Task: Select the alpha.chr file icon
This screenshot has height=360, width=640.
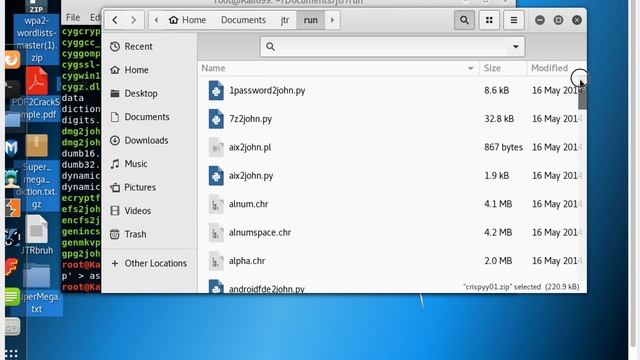Action: [x=216, y=261]
